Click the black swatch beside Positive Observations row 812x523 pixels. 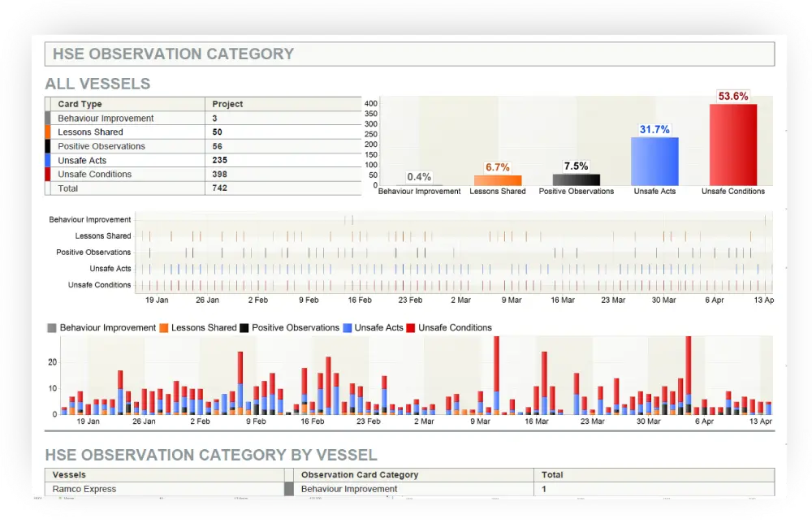pyautogui.click(x=48, y=146)
